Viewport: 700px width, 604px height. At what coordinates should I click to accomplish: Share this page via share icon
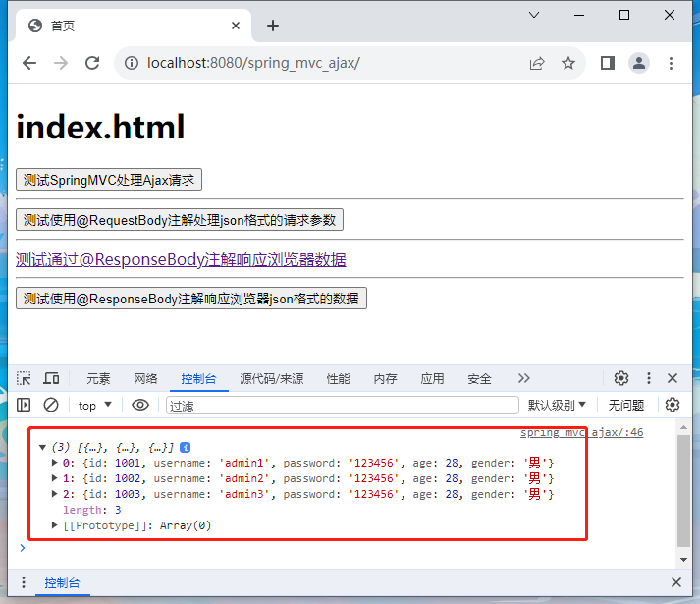(x=537, y=63)
